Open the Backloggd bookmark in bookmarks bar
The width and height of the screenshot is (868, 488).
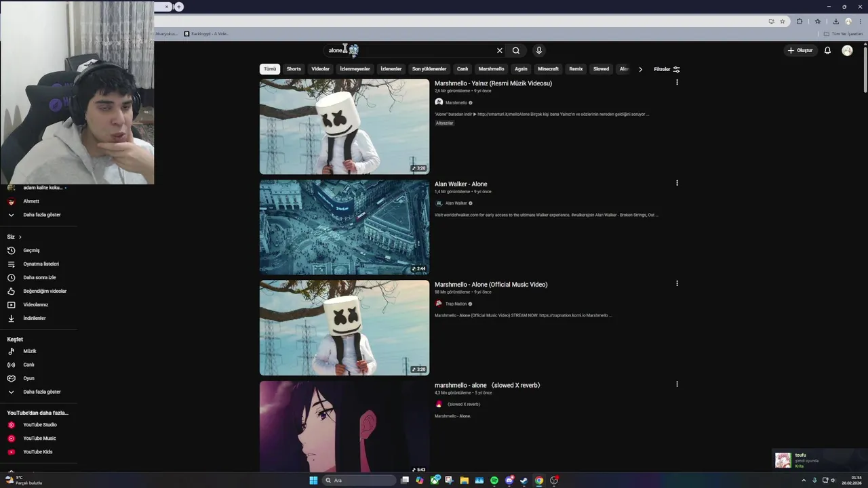coord(207,34)
